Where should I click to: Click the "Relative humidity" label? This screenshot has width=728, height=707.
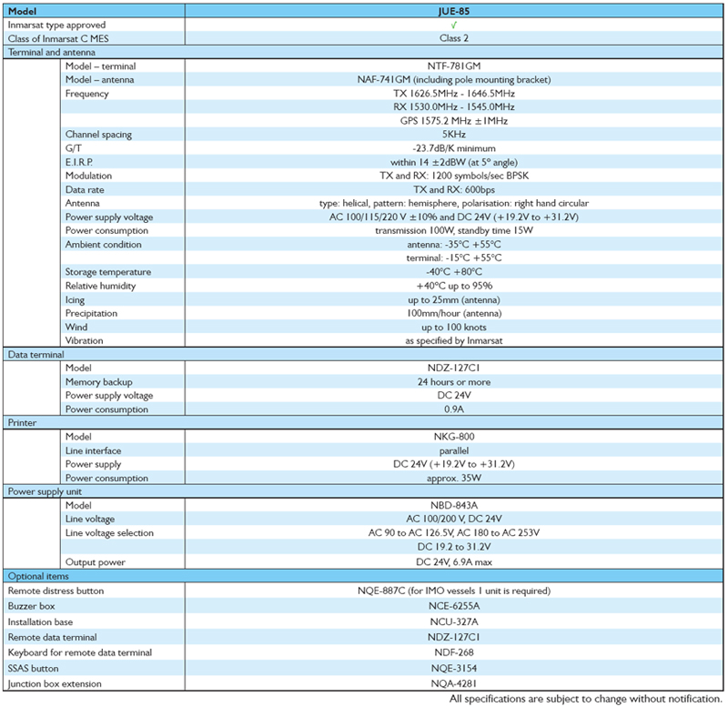pos(100,286)
